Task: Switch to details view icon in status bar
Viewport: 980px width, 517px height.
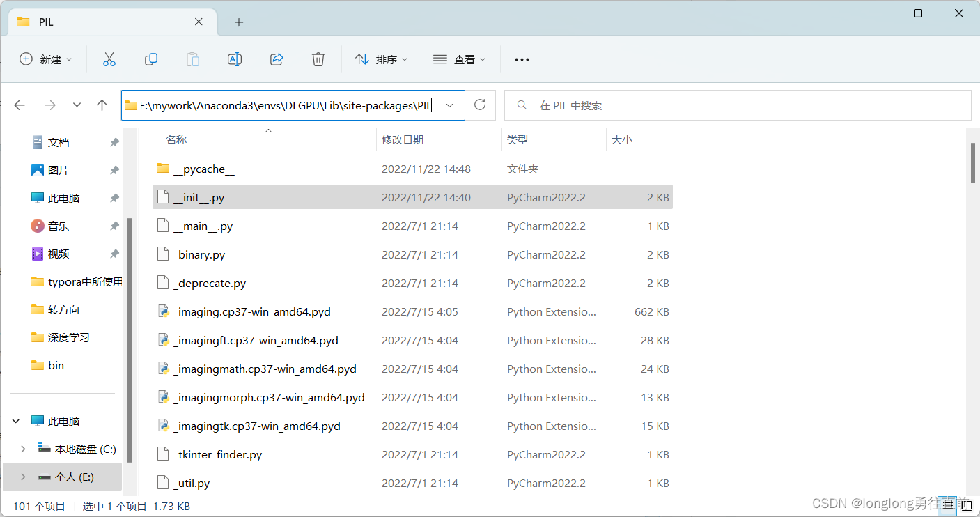Action: pos(946,504)
